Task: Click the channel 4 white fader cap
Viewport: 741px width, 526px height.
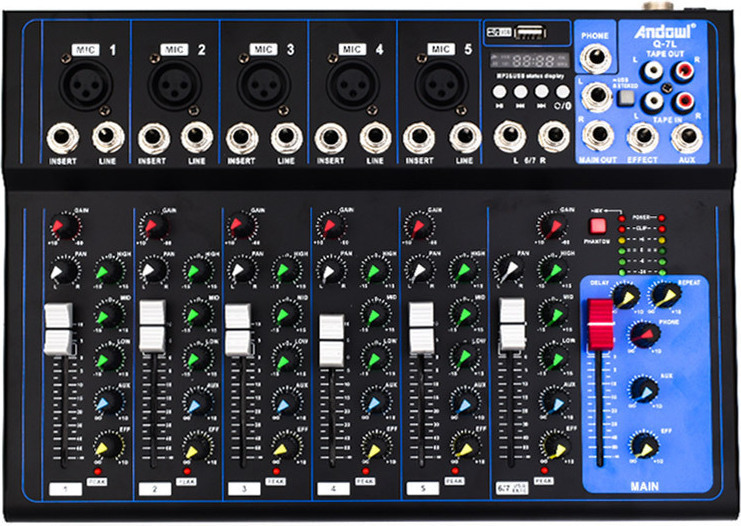Action: [331, 341]
